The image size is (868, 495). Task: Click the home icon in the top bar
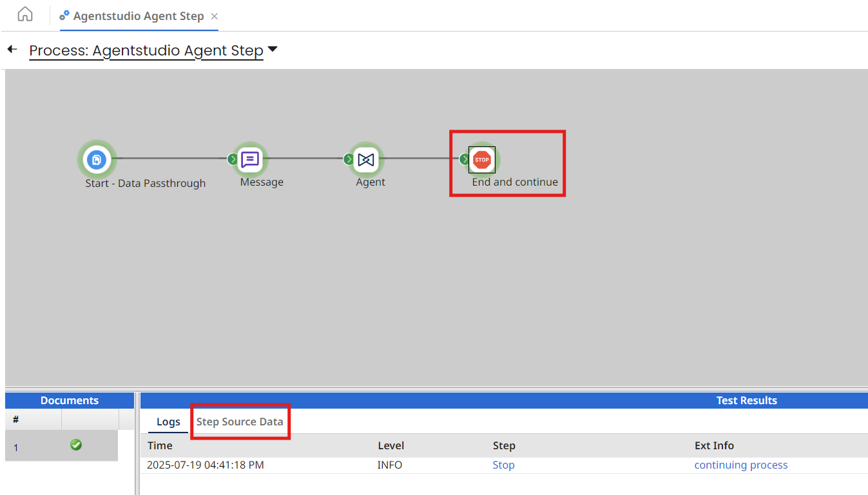pyautogui.click(x=24, y=13)
